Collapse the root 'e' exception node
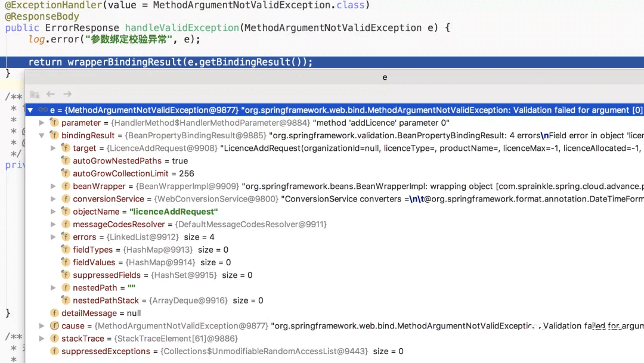The height and width of the screenshot is (363, 644). 30,110
